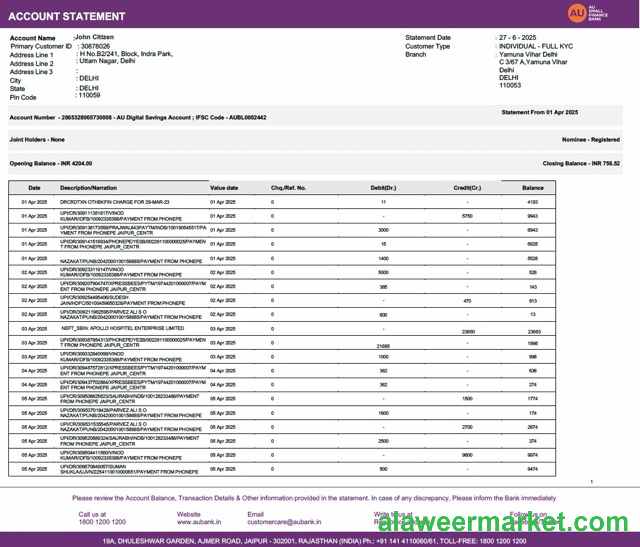640x547 pixels.
Task: Click the Value date column header
Action: coord(224,188)
